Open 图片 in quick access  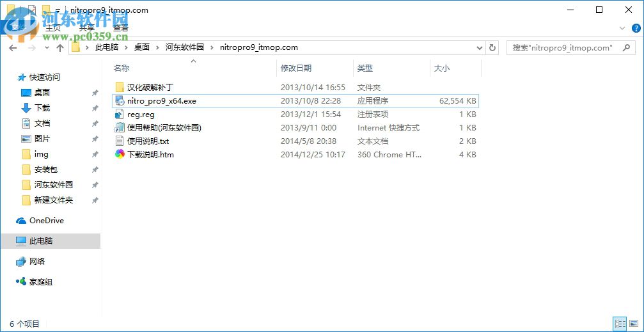point(42,139)
